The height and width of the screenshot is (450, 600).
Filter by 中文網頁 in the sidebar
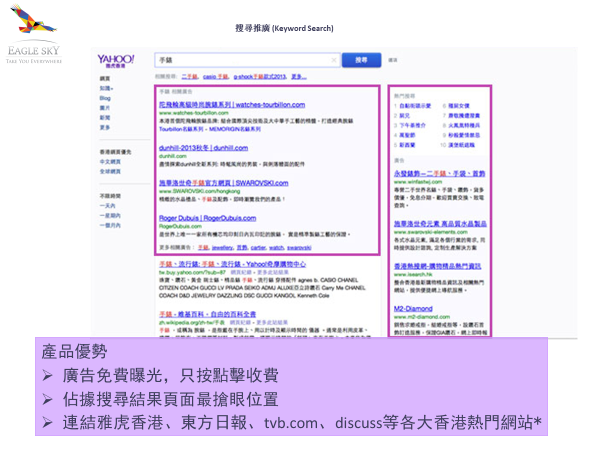click(x=110, y=162)
